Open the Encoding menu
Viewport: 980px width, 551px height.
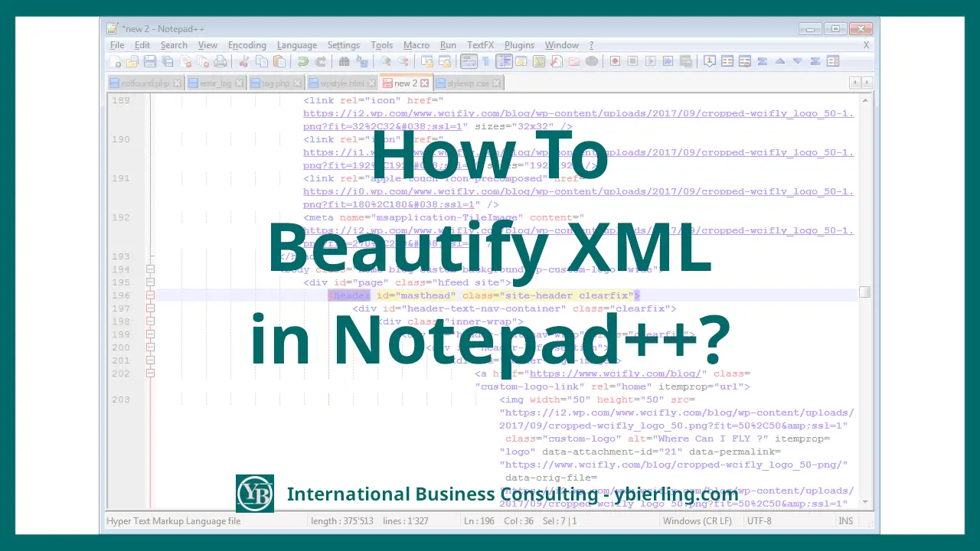247,45
